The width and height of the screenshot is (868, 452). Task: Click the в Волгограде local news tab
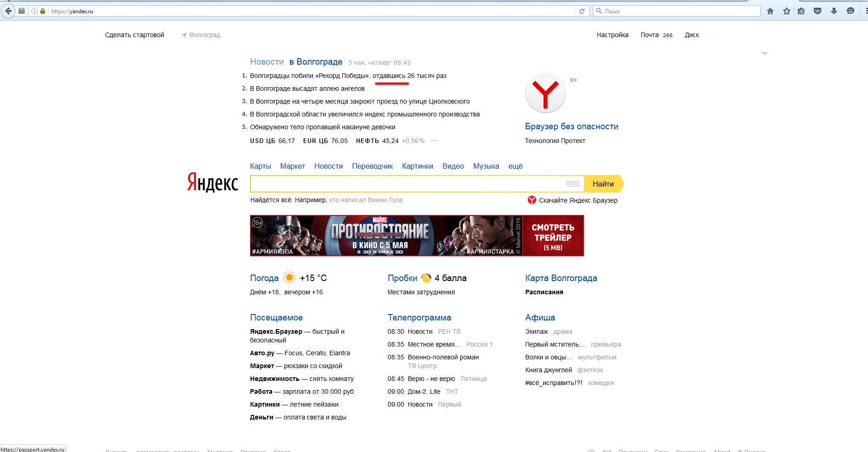(316, 62)
